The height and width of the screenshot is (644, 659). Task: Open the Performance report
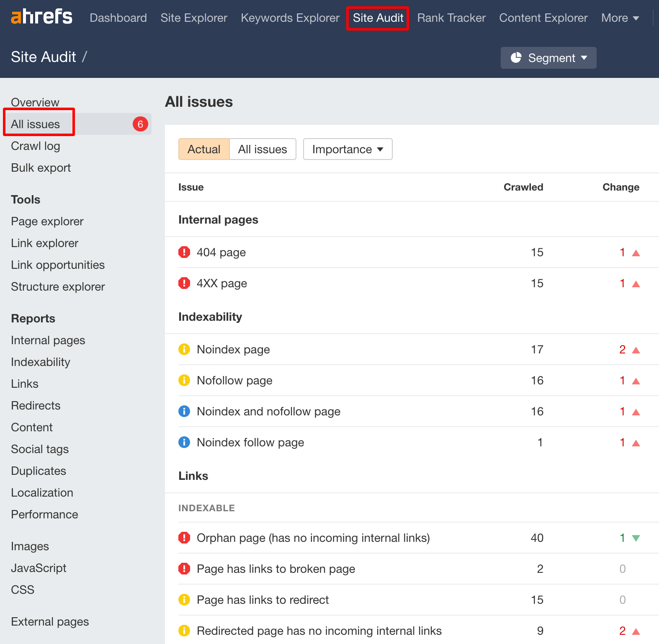pos(44,514)
